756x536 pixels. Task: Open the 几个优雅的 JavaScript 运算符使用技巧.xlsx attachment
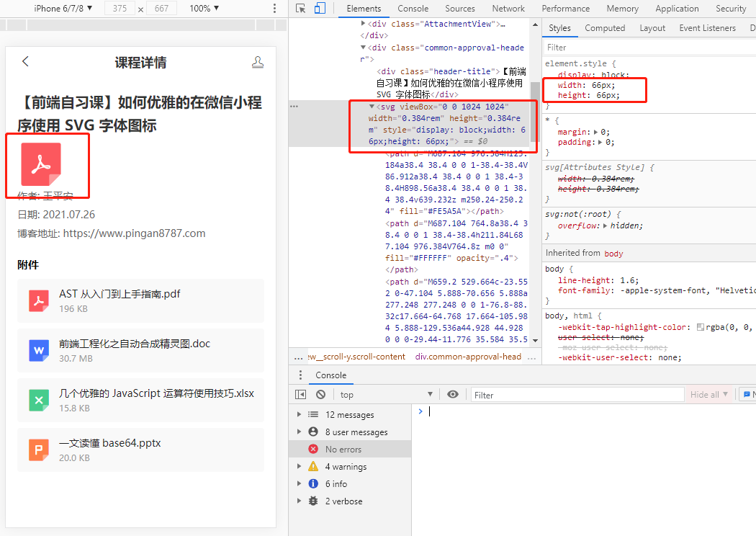[141, 400]
